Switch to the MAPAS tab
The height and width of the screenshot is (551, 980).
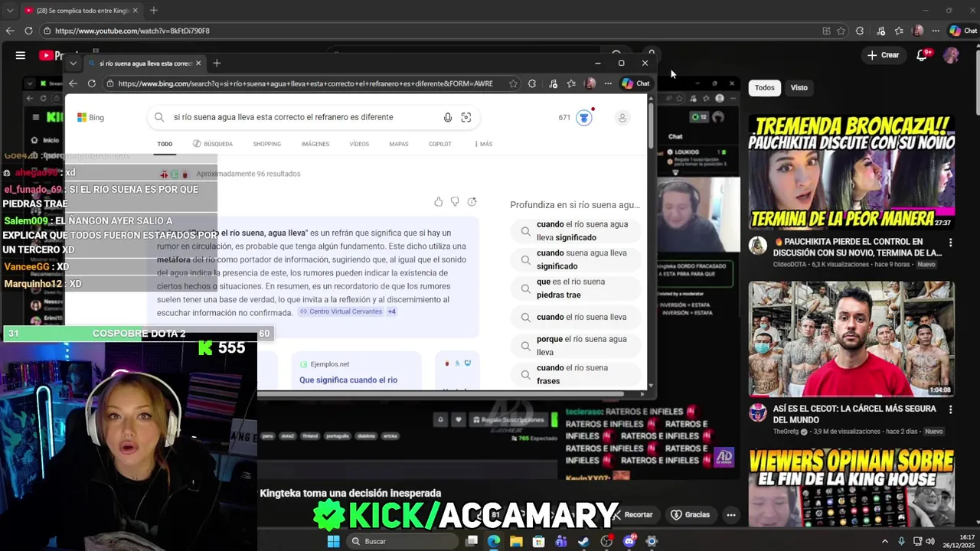point(398,144)
